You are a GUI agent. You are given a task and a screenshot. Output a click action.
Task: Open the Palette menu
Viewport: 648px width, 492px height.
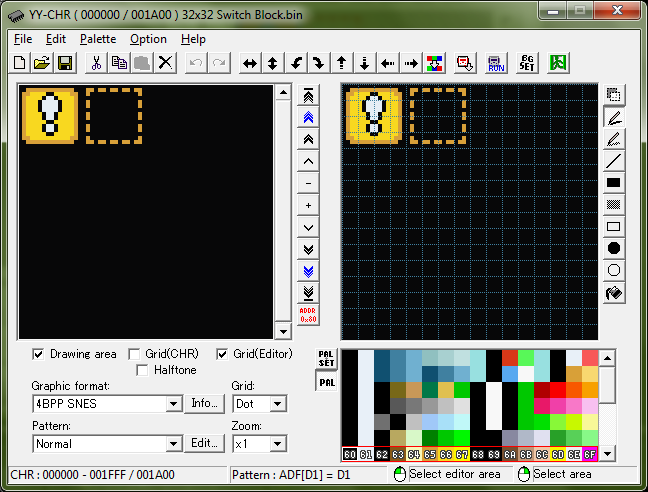[98, 39]
